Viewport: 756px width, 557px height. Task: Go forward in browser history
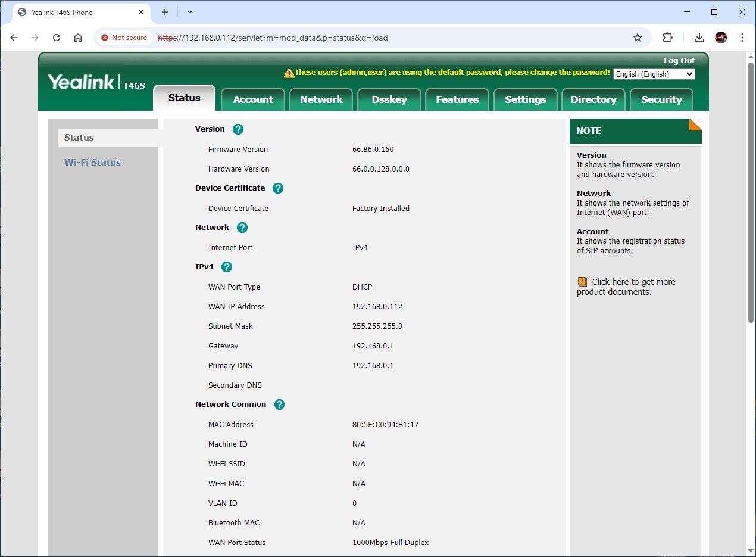pyautogui.click(x=35, y=38)
